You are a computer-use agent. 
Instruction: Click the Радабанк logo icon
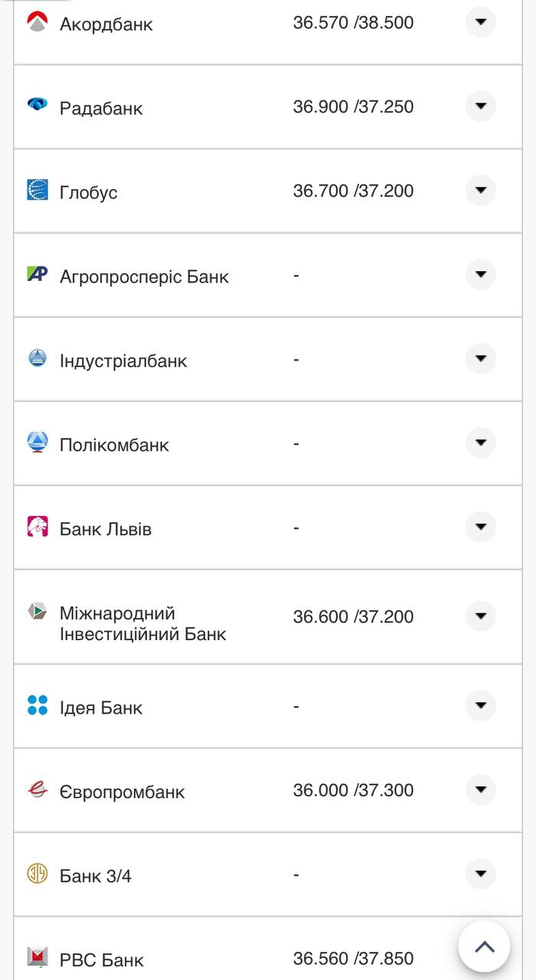coord(38,105)
